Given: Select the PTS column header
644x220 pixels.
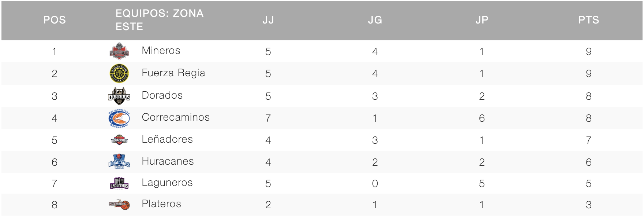Looking at the screenshot, I should click(x=589, y=20).
